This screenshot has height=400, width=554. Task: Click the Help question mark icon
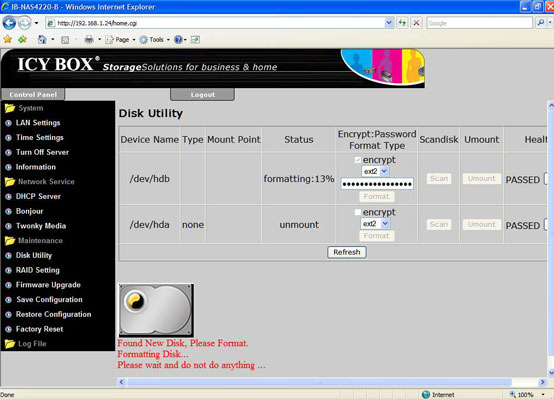[x=178, y=40]
